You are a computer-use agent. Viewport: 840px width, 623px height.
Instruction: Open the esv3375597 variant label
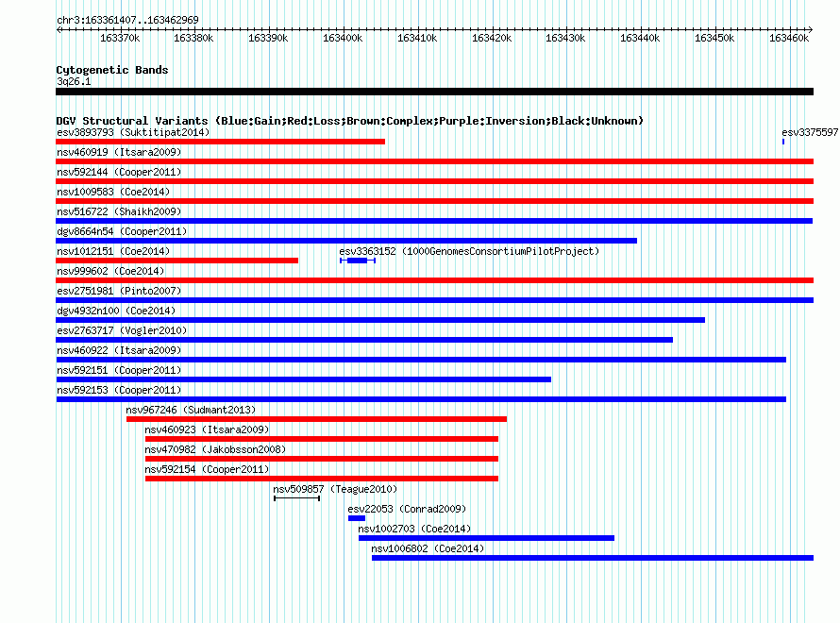pyautogui.click(x=810, y=132)
